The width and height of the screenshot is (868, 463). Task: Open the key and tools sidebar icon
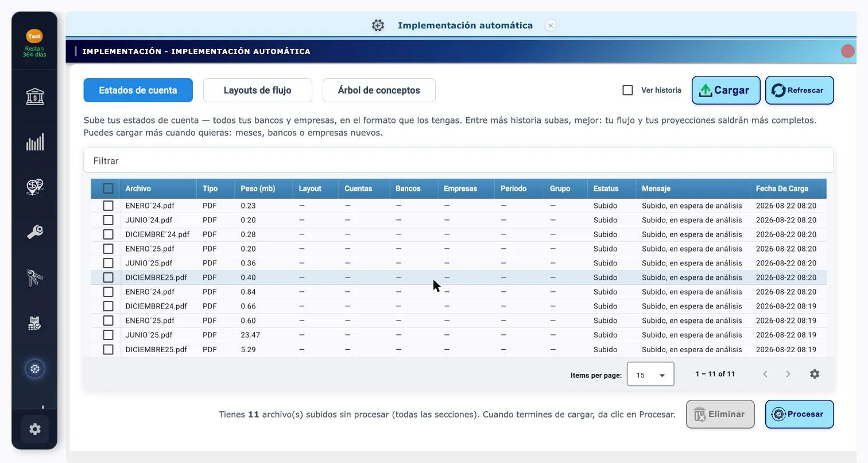[x=34, y=277]
